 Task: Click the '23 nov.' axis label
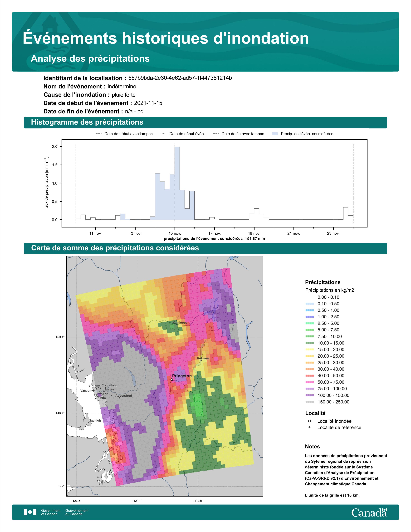click(x=333, y=233)
